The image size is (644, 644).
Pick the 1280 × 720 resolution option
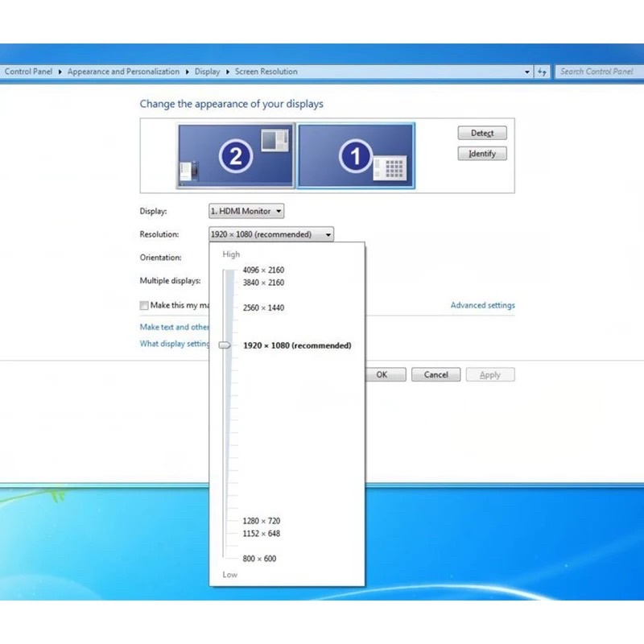(261, 521)
